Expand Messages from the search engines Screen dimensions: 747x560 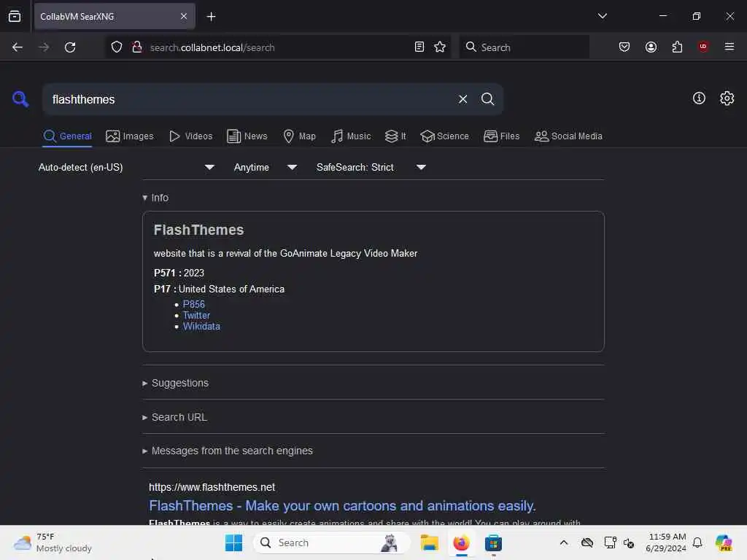tap(228, 451)
